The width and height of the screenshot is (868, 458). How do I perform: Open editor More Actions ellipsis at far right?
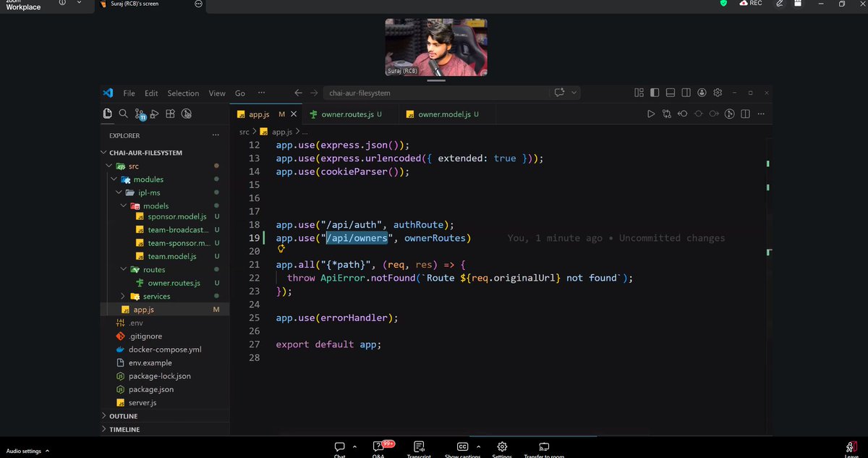coord(760,114)
